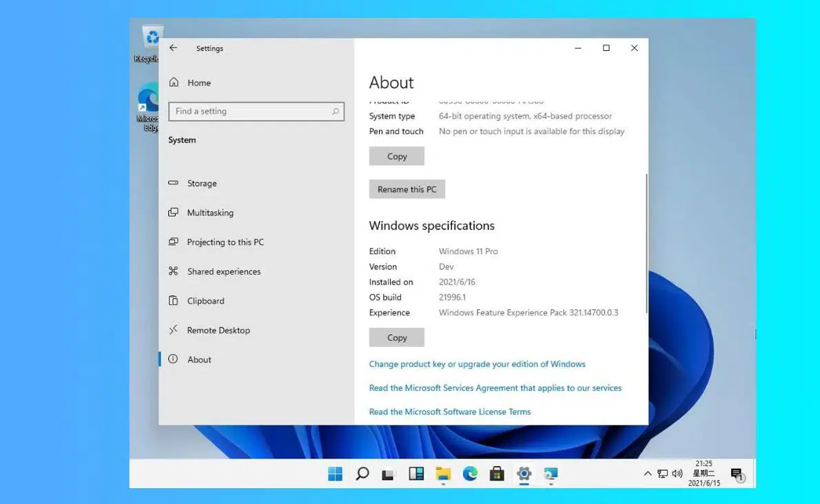Click the Clipboard icon in sidebar
The height and width of the screenshot is (504, 820).
pos(173,300)
